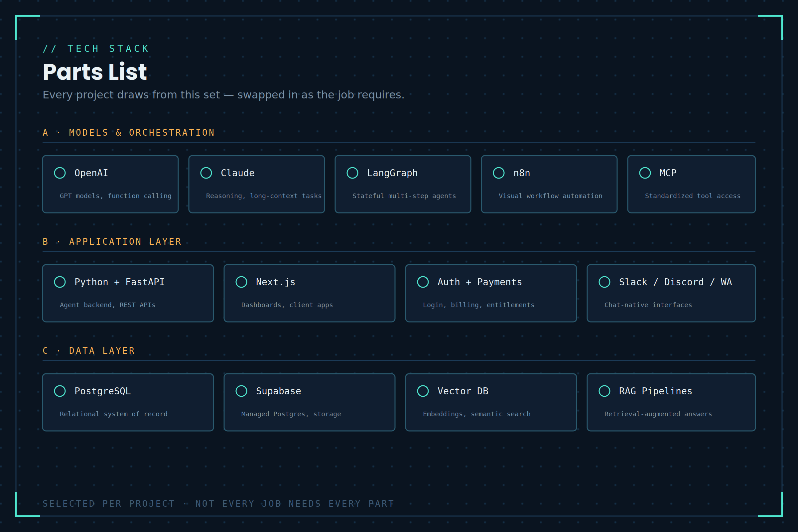The height and width of the screenshot is (532, 798).
Task: Select the OpenAI card title
Action: [91, 173]
